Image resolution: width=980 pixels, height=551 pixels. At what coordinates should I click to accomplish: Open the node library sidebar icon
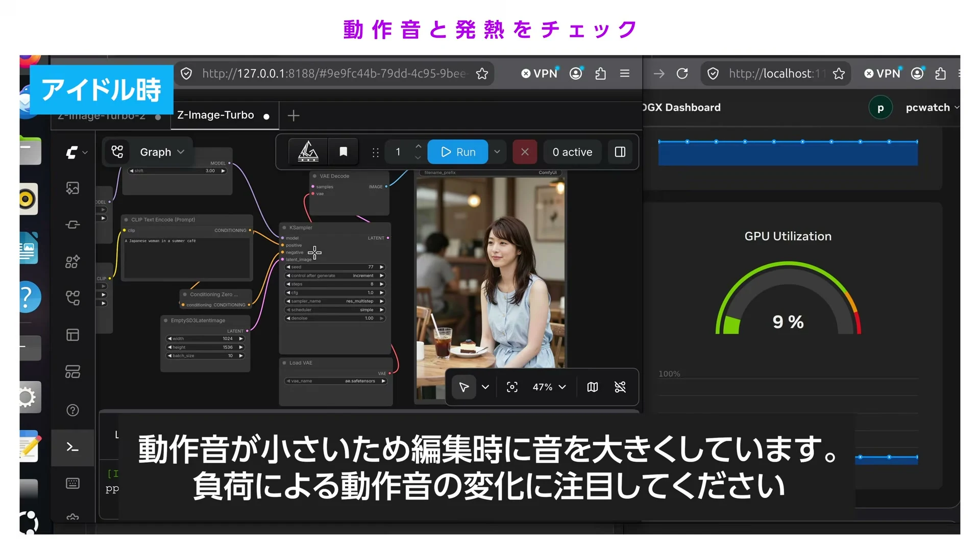coord(72,224)
